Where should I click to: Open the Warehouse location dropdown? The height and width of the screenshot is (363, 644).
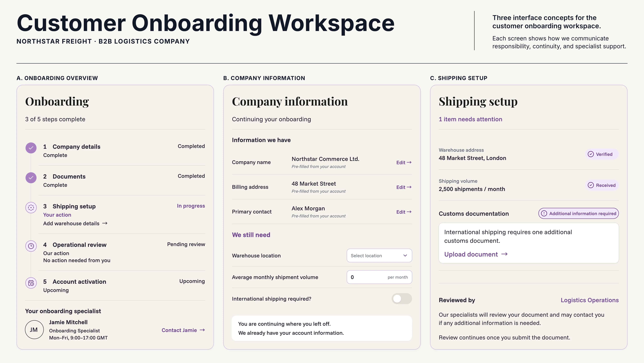tap(379, 256)
